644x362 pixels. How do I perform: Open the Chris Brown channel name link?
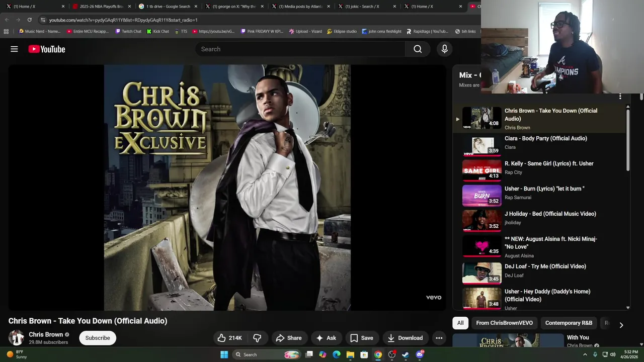pyautogui.click(x=46, y=334)
